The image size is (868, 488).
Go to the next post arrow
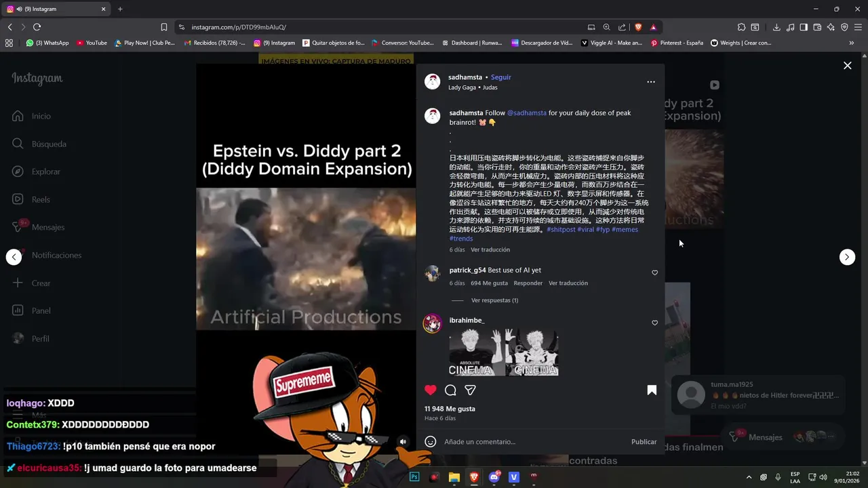tap(847, 257)
